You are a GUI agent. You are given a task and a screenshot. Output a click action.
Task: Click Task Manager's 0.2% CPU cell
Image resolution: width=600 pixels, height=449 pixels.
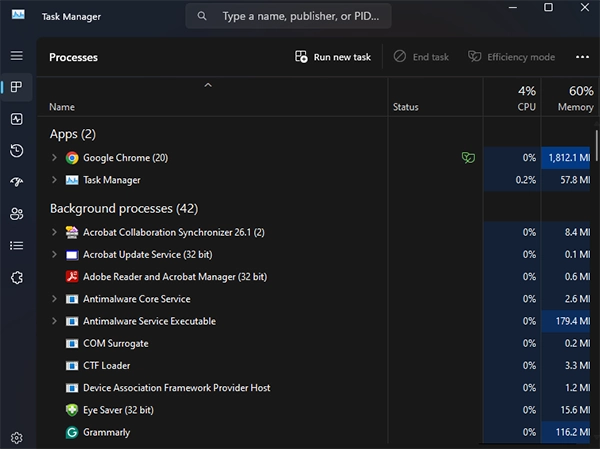click(512, 180)
